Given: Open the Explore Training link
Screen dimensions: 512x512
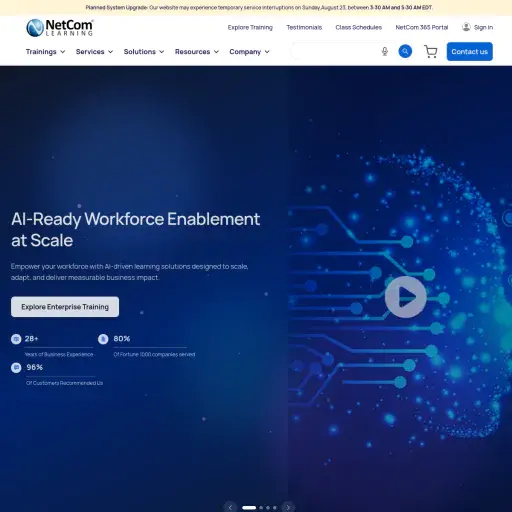Looking at the screenshot, I should 250,27.
